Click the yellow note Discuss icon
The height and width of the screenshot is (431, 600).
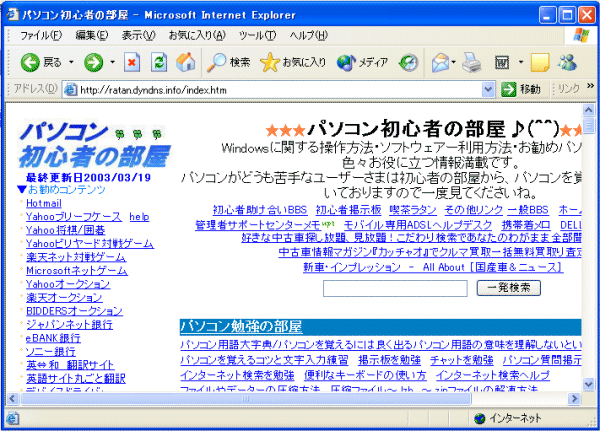540,62
